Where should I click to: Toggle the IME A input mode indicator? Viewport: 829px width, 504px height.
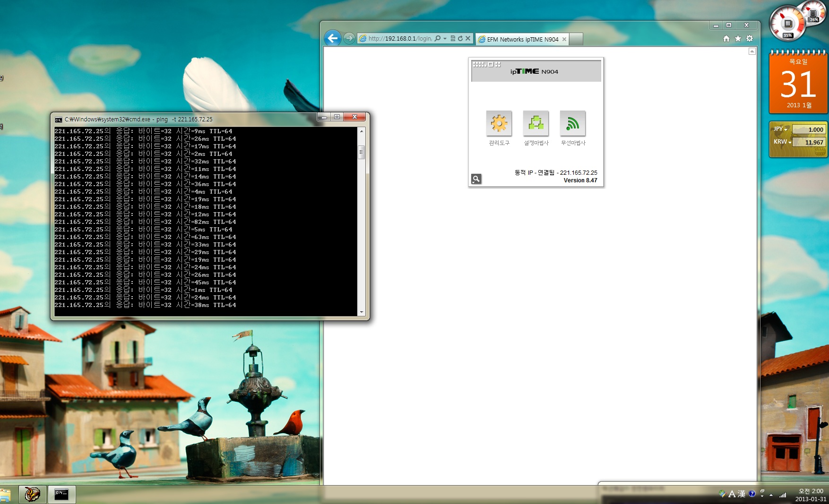732,494
